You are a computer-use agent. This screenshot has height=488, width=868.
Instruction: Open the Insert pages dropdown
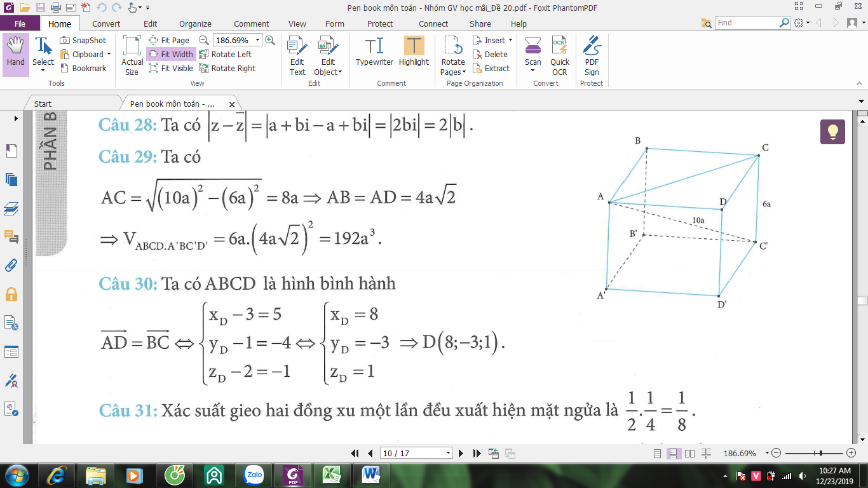(x=492, y=41)
